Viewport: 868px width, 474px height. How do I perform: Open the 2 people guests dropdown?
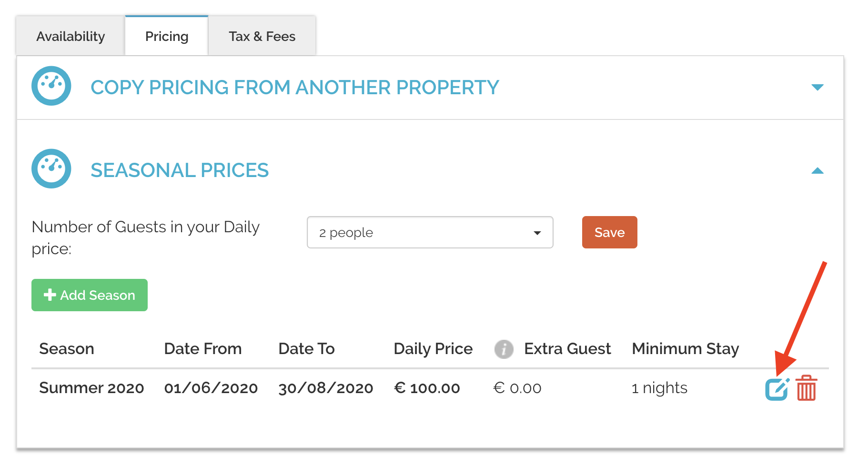(x=430, y=232)
